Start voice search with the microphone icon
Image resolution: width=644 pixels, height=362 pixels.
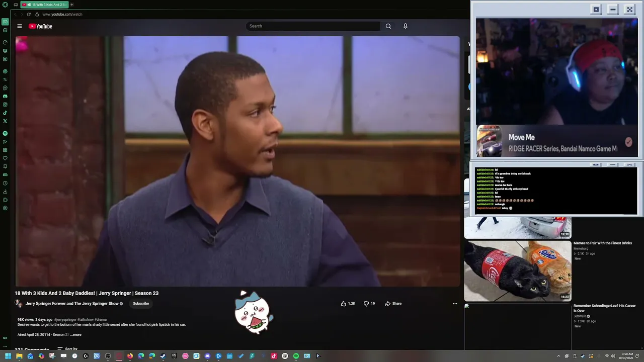pos(406,26)
